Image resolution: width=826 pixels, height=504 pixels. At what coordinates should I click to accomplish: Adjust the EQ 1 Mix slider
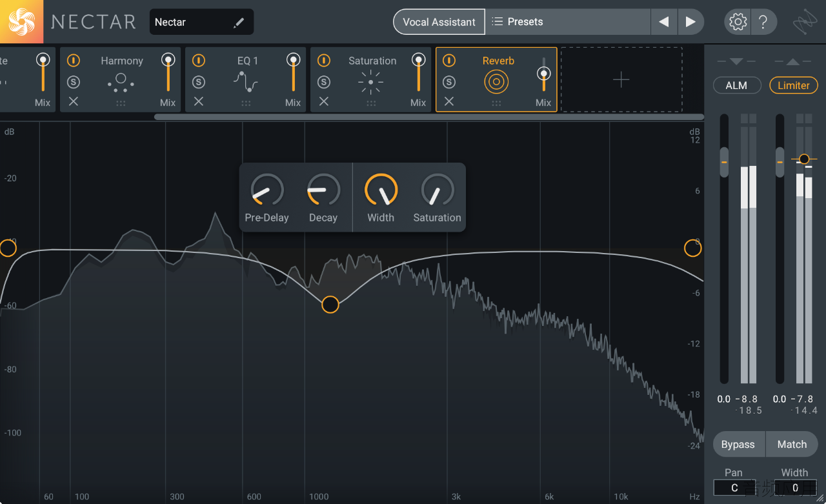coord(294,72)
